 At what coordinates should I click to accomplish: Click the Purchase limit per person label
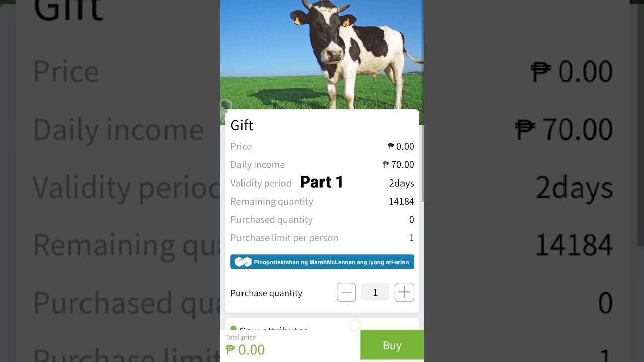click(284, 238)
